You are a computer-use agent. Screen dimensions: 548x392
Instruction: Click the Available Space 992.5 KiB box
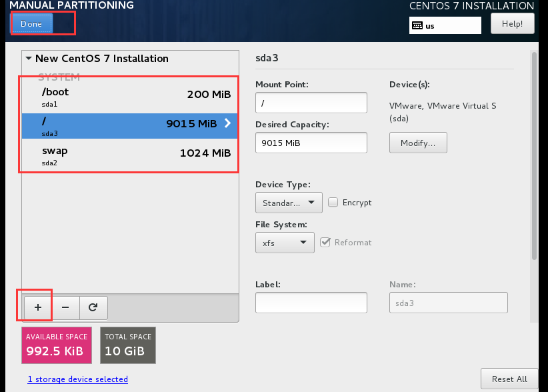[x=57, y=345]
